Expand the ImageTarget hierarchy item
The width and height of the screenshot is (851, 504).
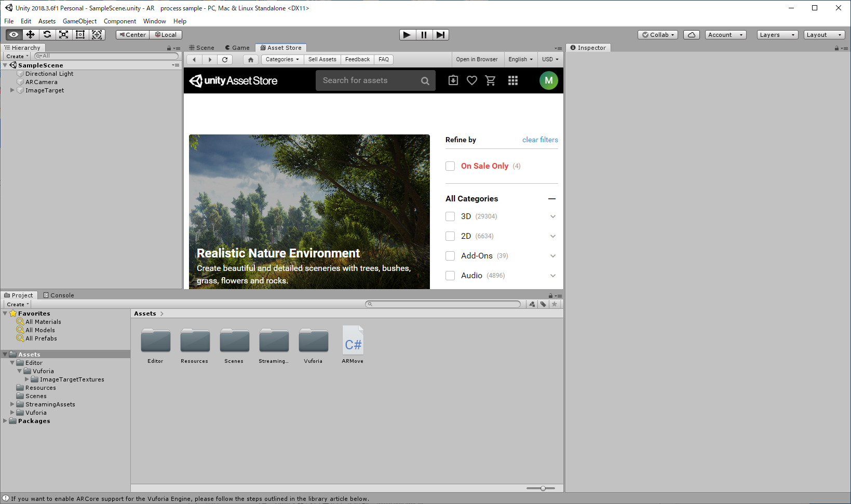(x=12, y=90)
